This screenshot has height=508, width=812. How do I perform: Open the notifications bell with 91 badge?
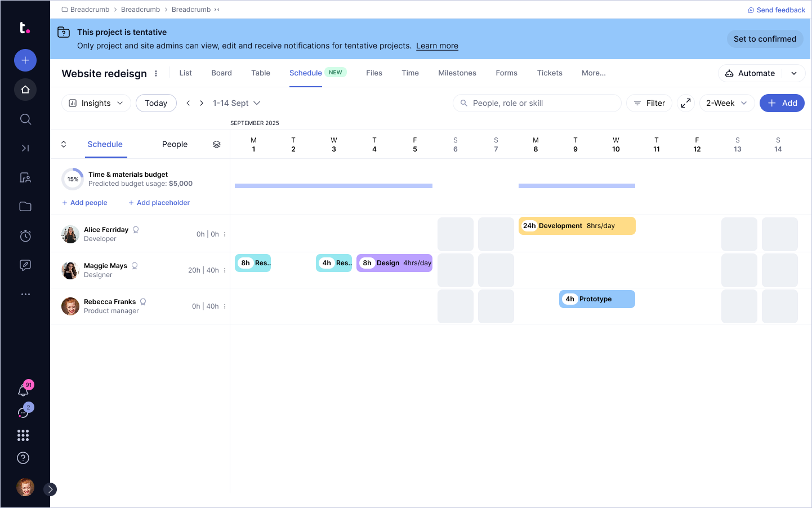24,390
